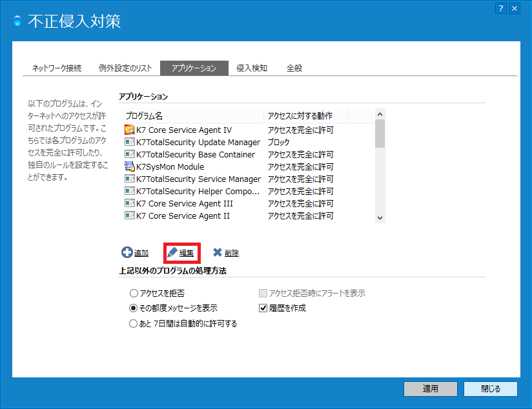Click the scroll up arrow of program list
This screenshot has height=409, width=532.
[380, 114]
